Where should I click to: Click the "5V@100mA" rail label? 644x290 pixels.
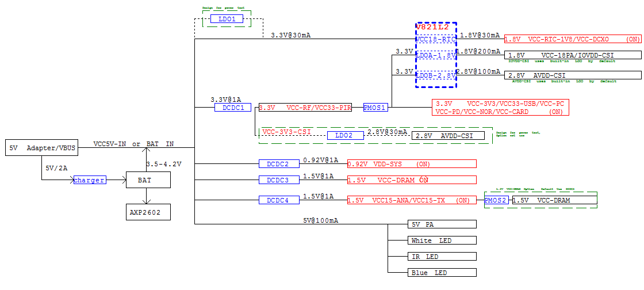tap(321, 220)
